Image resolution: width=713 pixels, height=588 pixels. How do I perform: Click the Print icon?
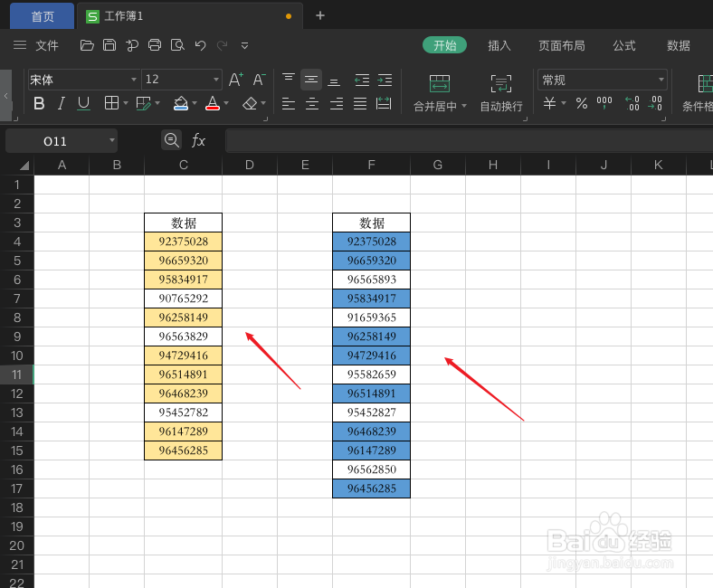[155, 45]
